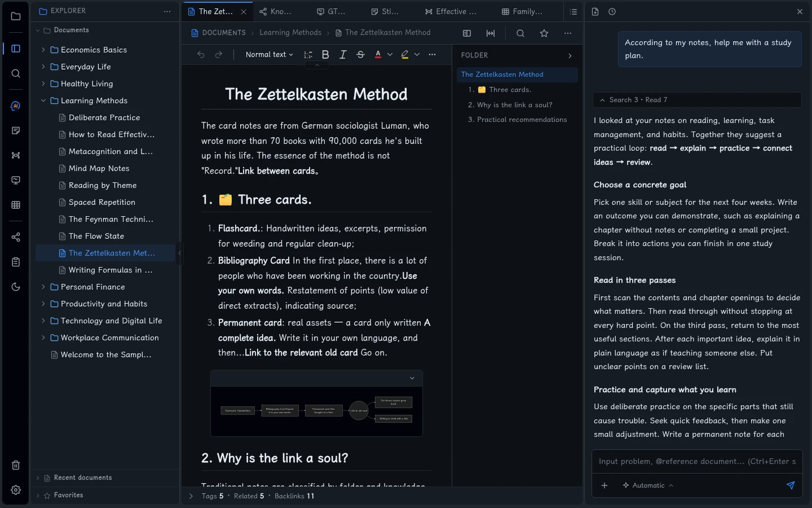This screenshot has width=812, height=508.
Task: Open the Automatic mode dropdown in chat
Action: (648, 485)
